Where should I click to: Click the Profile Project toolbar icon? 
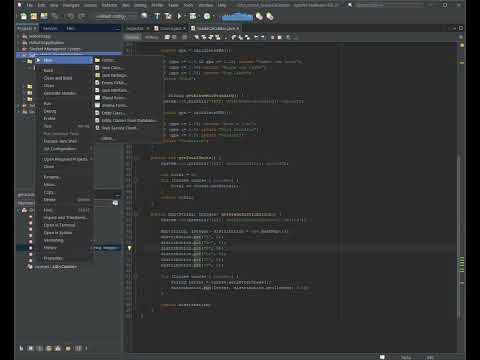207,16
